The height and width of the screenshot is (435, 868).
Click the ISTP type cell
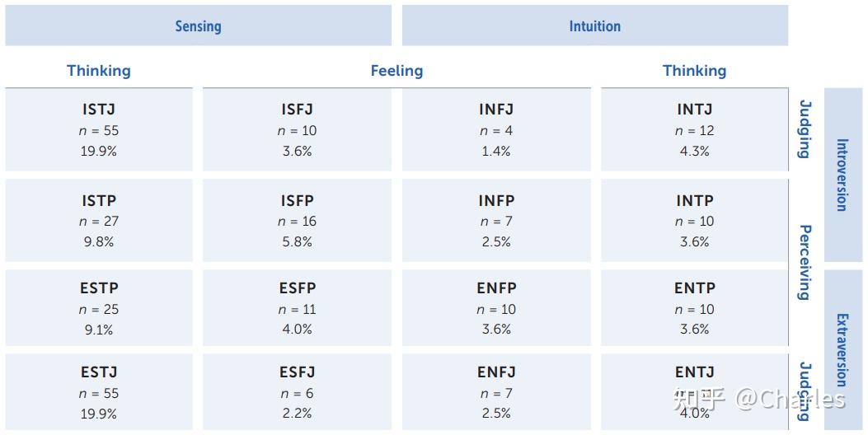click(99, 220)
